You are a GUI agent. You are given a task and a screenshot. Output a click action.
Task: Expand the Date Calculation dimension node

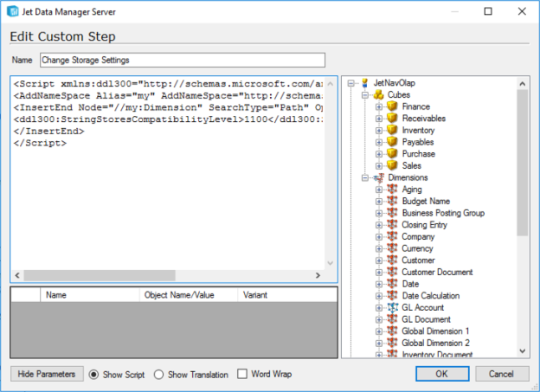click(x=379, y=296)
